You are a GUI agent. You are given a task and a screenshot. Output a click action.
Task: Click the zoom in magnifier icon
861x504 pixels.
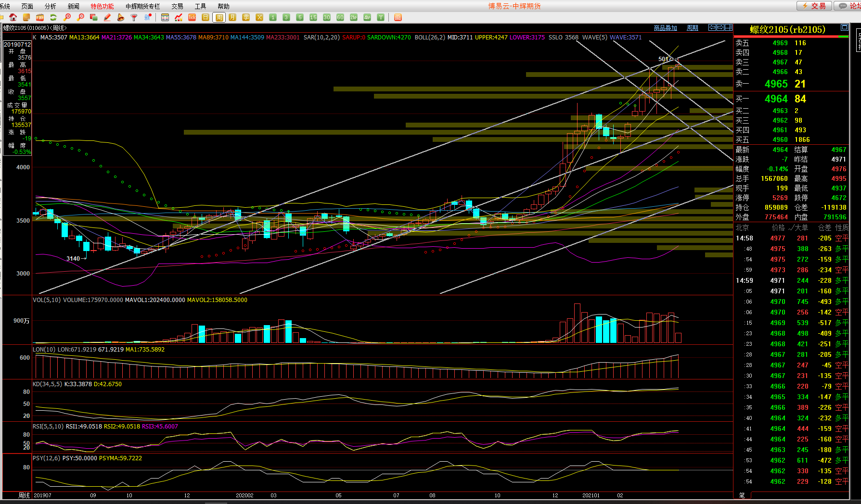point(67,17)
